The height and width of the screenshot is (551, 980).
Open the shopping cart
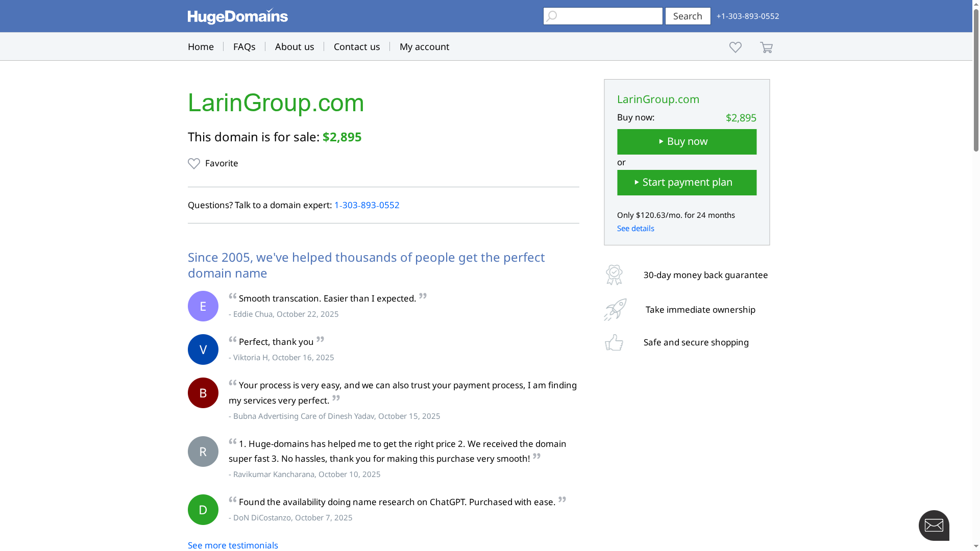tap(766, 47)
